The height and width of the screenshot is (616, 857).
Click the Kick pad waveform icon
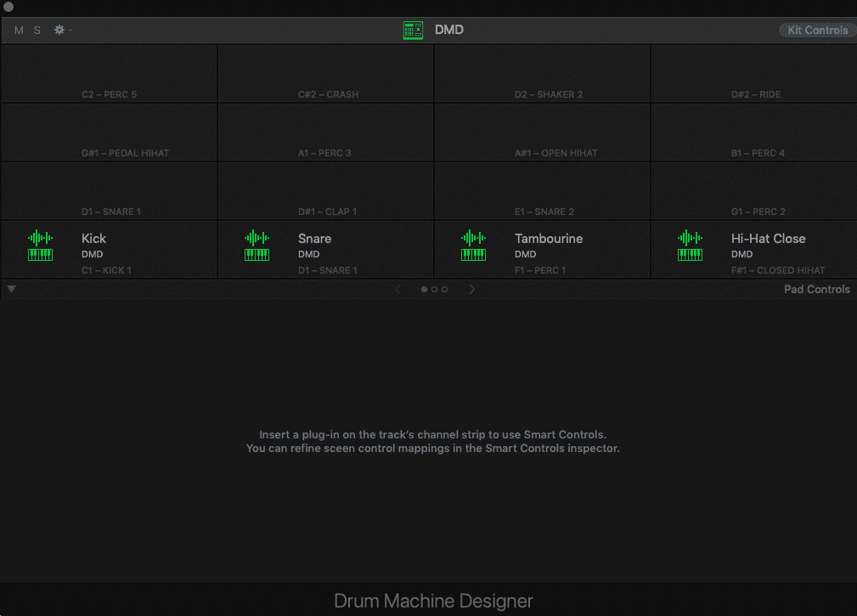coord(41,238)
